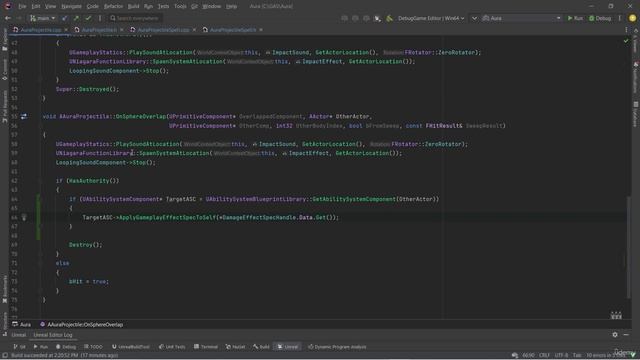This screenshot has width=640, height=360.
Task: Click the gutter lightbulb icon at line 66
Action: [x=24, y=217]
